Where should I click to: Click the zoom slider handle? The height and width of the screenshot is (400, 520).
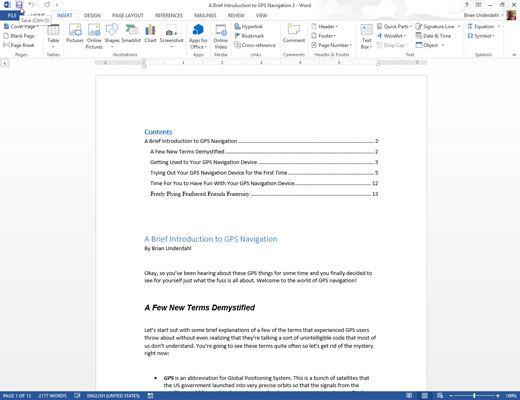tap(474, 396)
